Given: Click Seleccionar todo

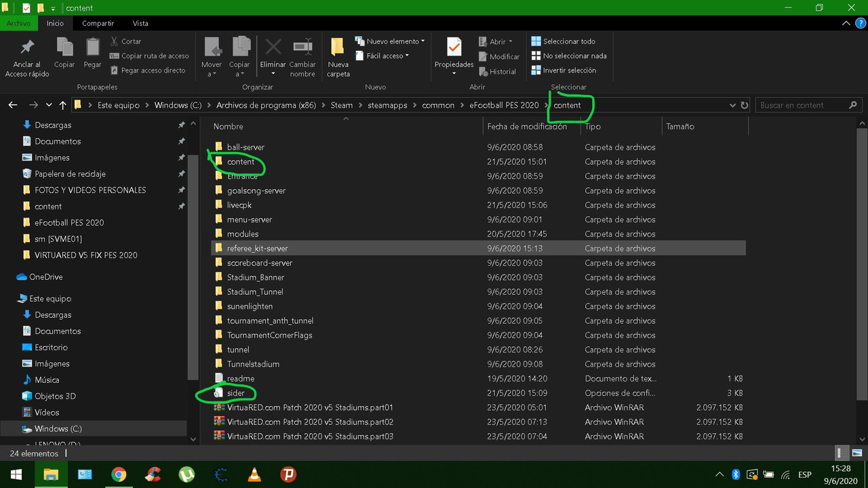Looking at the screenshot, I should click(564, 41).
